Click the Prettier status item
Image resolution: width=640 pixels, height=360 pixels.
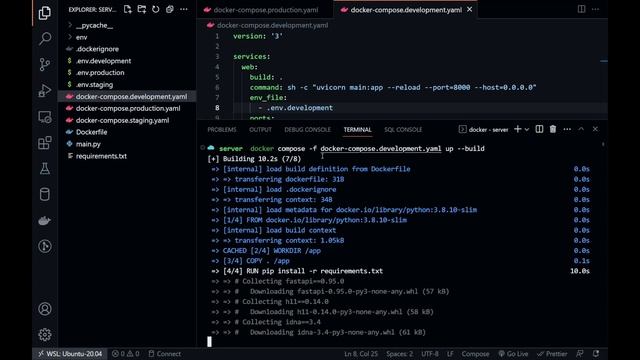(552, 354)
